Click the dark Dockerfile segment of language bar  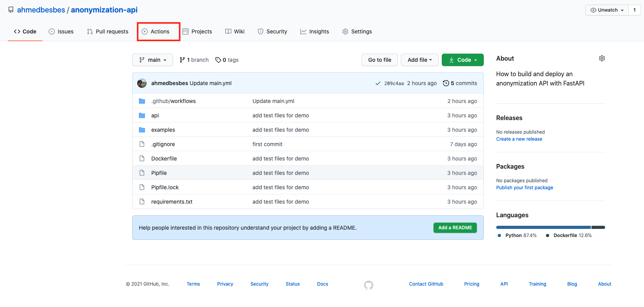598,227
